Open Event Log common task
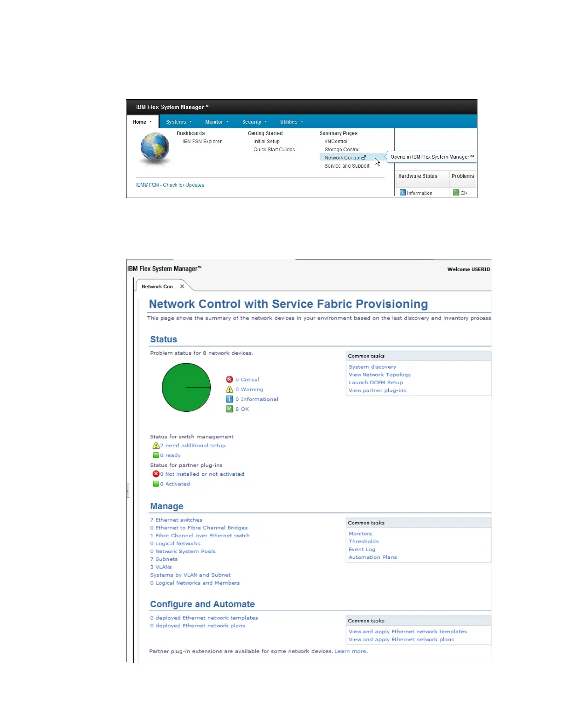This screenshot has height=728, width=563. (x=362, y=549)
